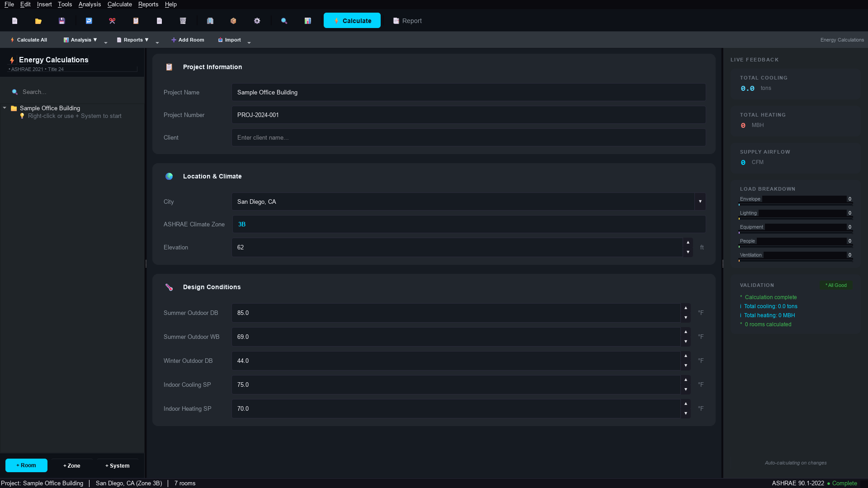Open the Edit menu
The width and height of the screenshot is (868, 488).
(25, 4)
